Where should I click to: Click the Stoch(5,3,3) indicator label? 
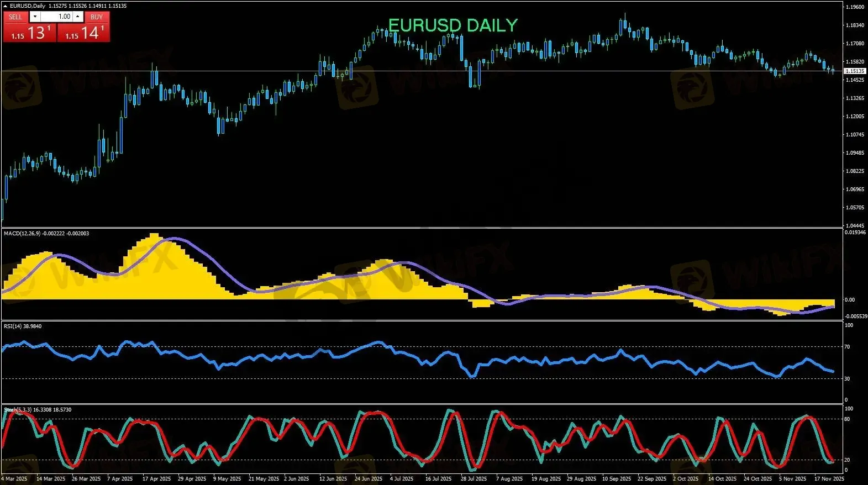click(x=38, y=410)
